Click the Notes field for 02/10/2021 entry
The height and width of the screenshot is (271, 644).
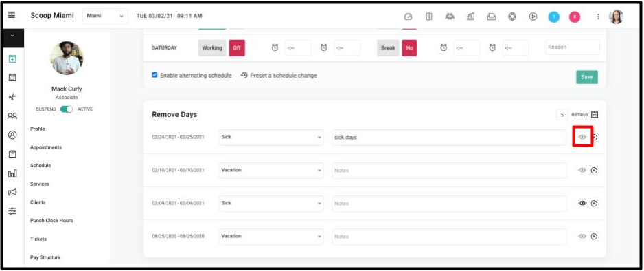click(449, 171)
